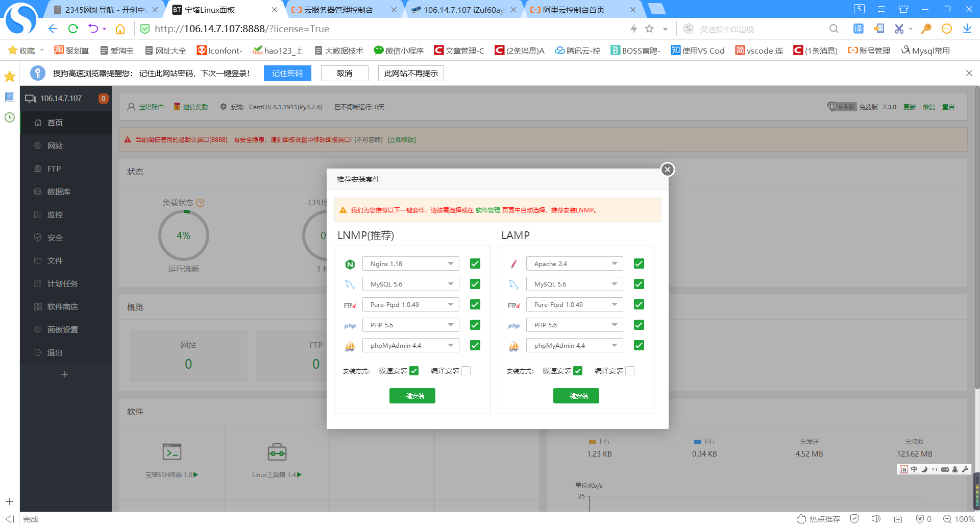Viewport: 980px width, 526px height.
Task: Open Apache 2.4 version dropdown
Action: 575,264
